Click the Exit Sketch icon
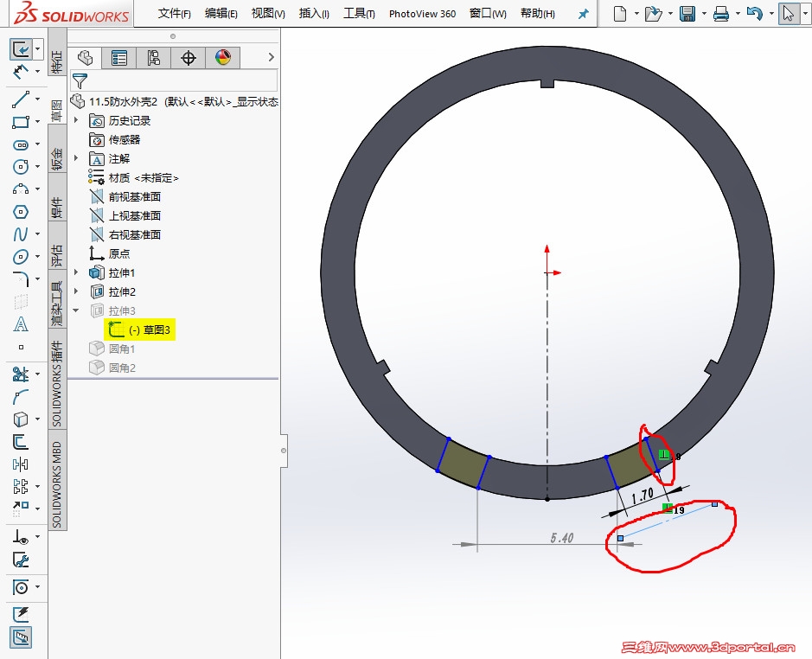This screenshot has height=659, width=812. [21, 49]
